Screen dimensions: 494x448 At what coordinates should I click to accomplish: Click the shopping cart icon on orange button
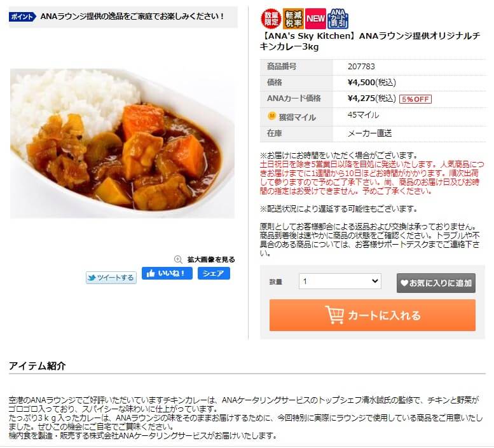click(x=334, y=315)
